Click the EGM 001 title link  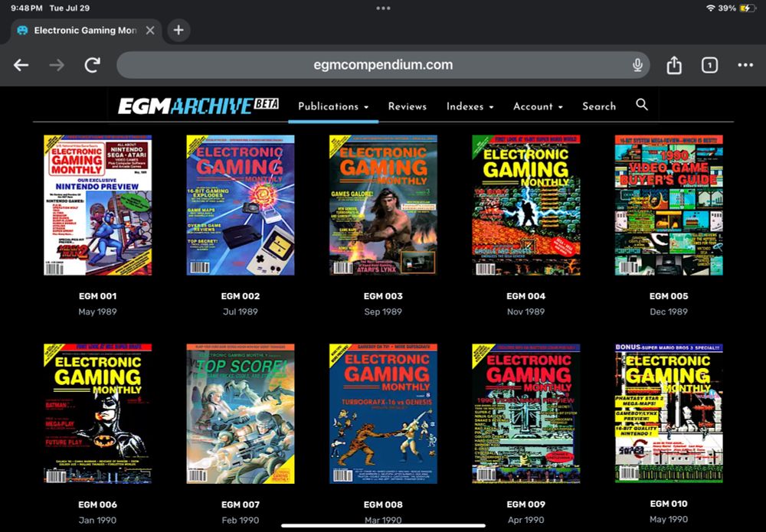tap(98, 295)
